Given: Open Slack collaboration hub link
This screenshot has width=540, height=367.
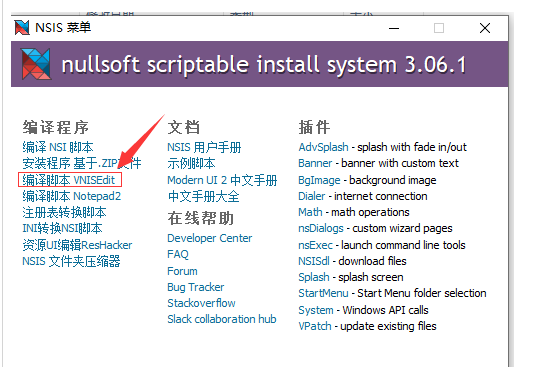Looking at the screenshot, I should pos(222,319).
